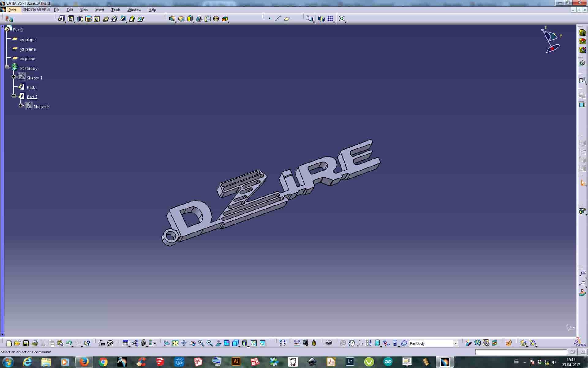Viewport: 588px width, 368px height.
Task: Select the Groove tool
Action: pyautogui.click(x=89, y=19)
